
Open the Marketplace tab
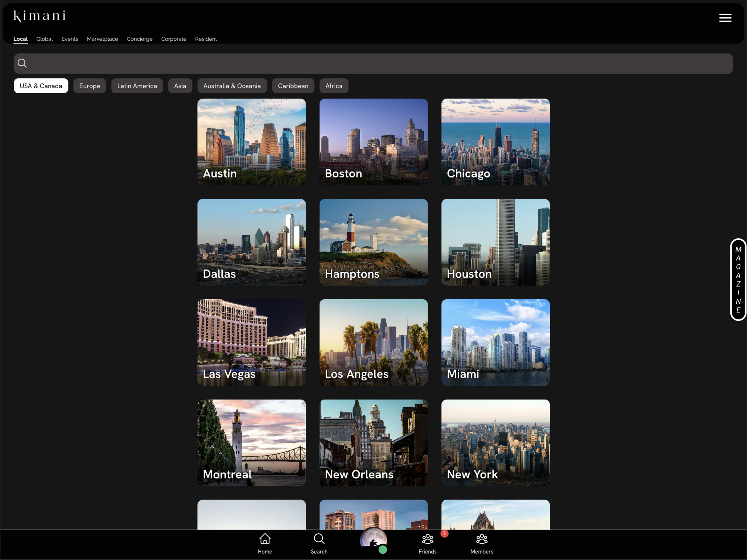(102, 39)
